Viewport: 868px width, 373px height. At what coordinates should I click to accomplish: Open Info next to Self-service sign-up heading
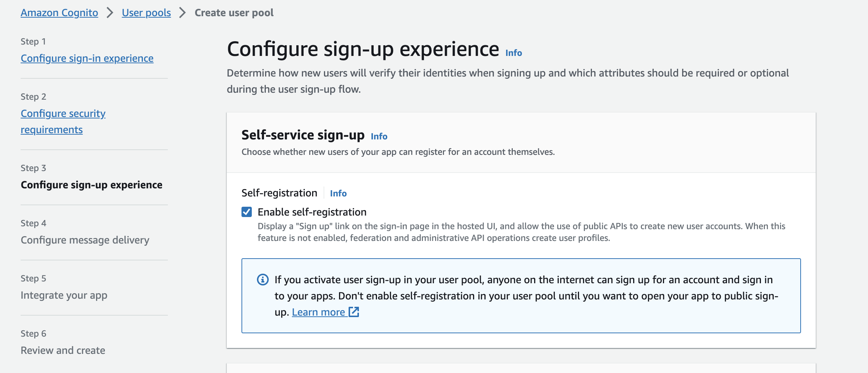[x=379, y=136]
